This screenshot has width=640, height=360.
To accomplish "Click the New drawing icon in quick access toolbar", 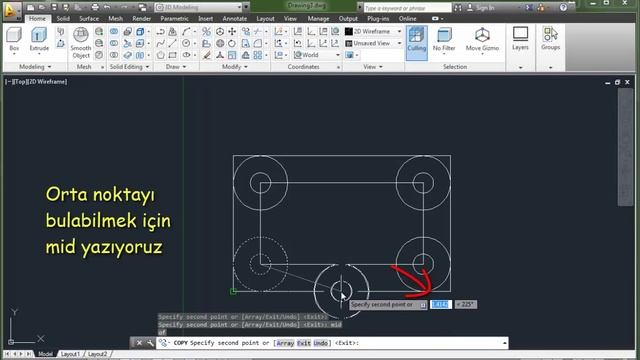I will coord(31,7).
